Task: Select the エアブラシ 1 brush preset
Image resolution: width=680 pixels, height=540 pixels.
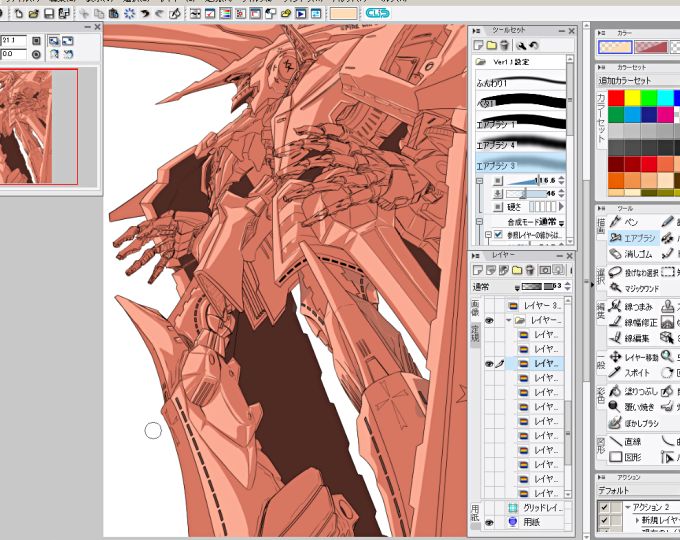Action: click(521, 123)
